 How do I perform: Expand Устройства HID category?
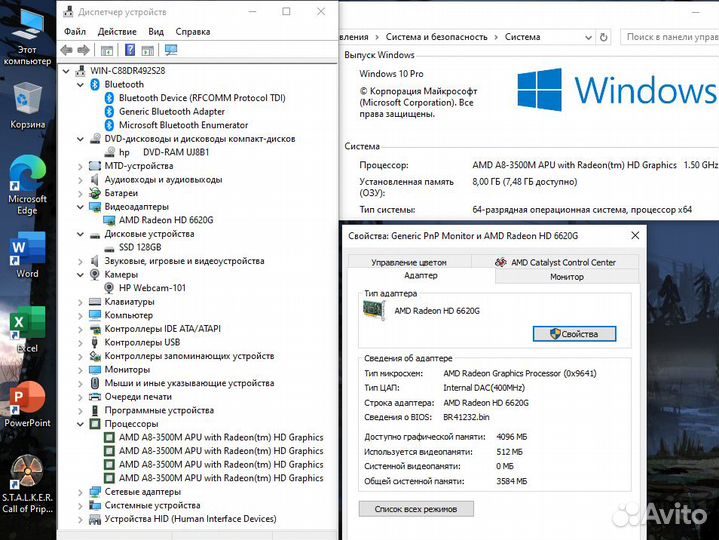80,519
